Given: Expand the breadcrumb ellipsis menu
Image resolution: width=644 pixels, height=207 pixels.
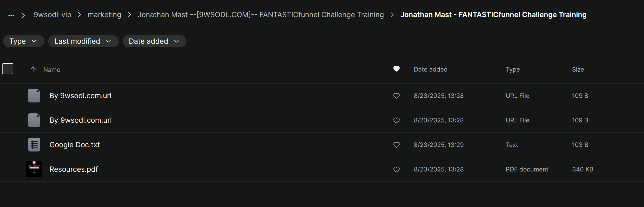Looking at the screenshot, I should click(11, 15).
